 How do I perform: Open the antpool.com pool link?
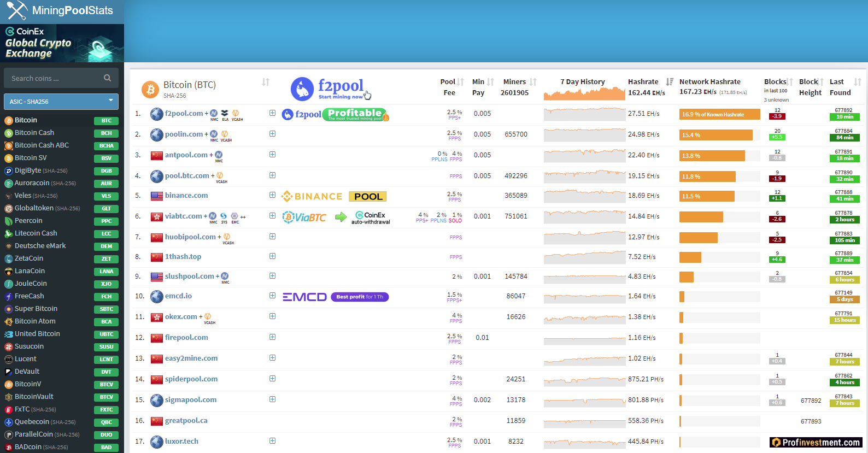coord(186,155)
